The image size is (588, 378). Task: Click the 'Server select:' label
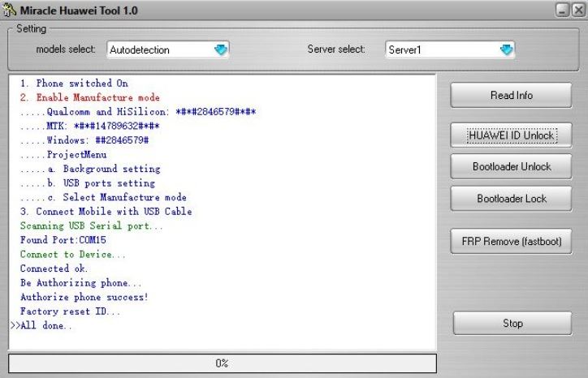(x=336, y=49)
